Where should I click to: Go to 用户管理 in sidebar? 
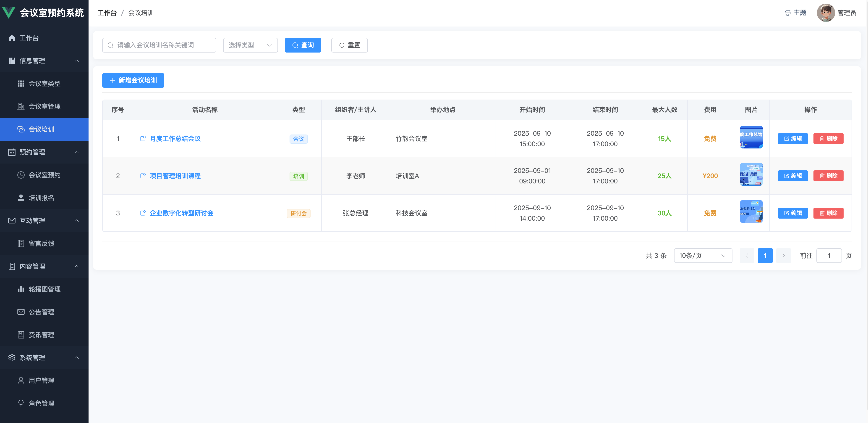click(x=41, y=381)
